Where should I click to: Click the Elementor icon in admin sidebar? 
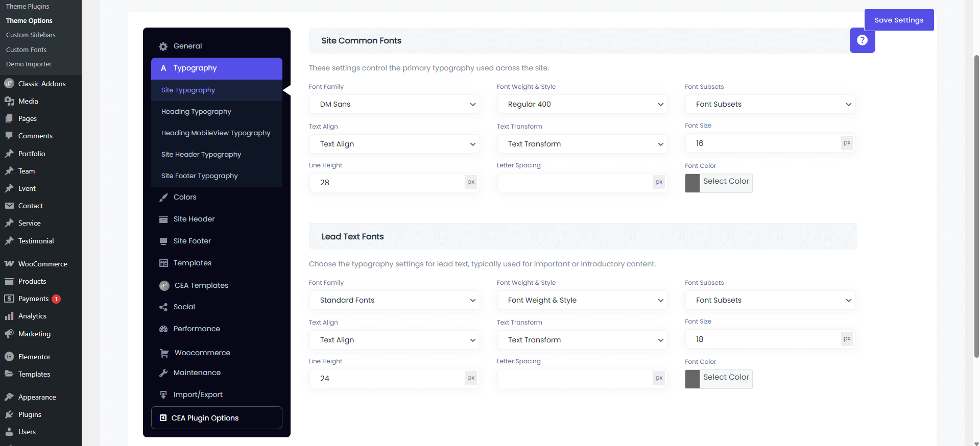(x=9, y=357)
